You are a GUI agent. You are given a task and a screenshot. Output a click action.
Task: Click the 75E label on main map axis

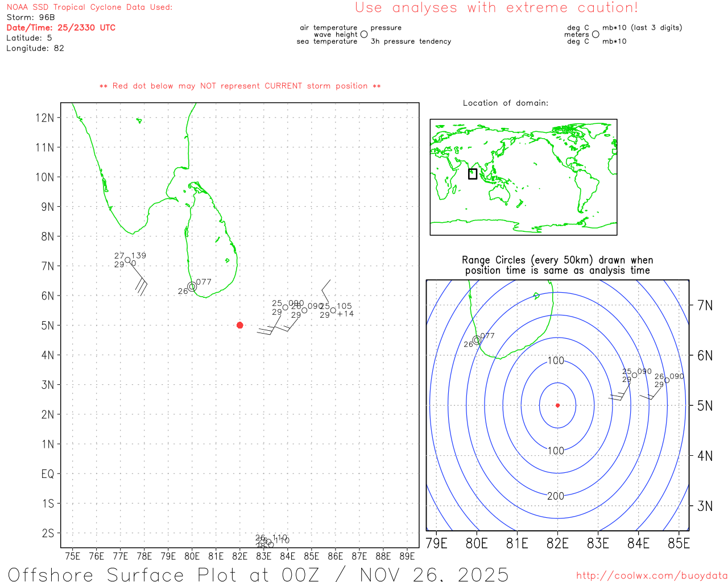pos(73,556)
